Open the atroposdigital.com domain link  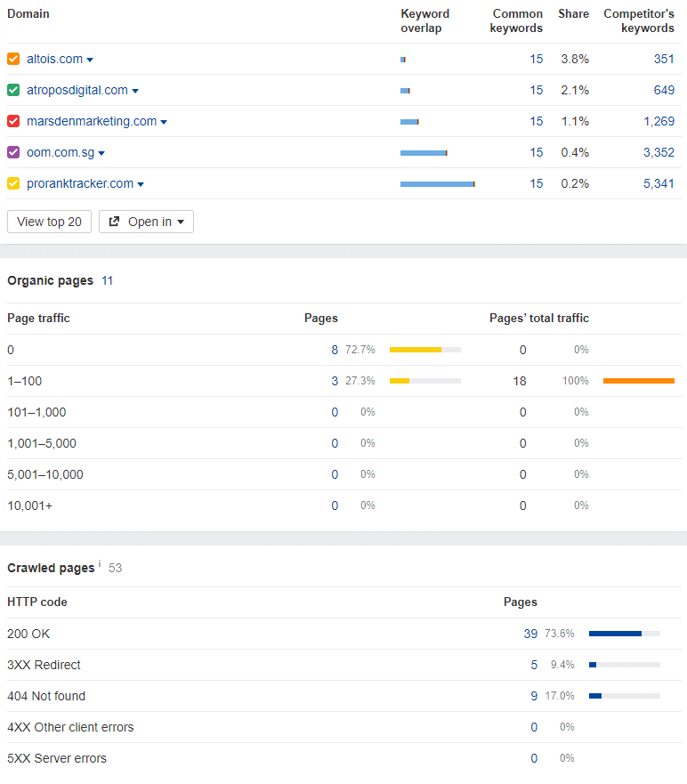click(x=77, y=90)
